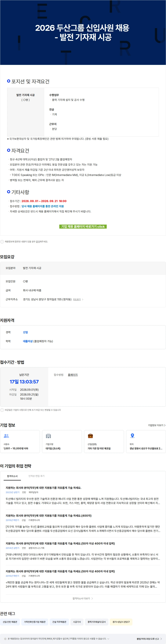Screen dimensions: 166x644
Task: Open the essay titled with (400자) from 2015년 하반기
Action: click(x=83, y=523)
